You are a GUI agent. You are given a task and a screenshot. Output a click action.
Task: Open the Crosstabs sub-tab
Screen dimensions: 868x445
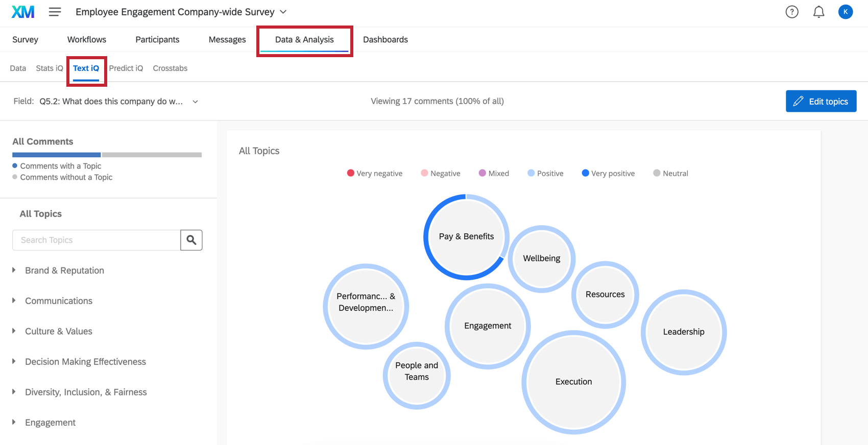point(170,68)
